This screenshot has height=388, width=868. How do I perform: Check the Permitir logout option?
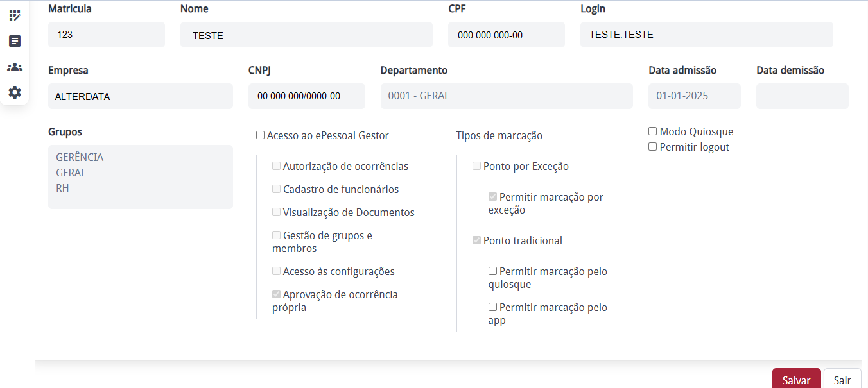(x=653, y=147)
